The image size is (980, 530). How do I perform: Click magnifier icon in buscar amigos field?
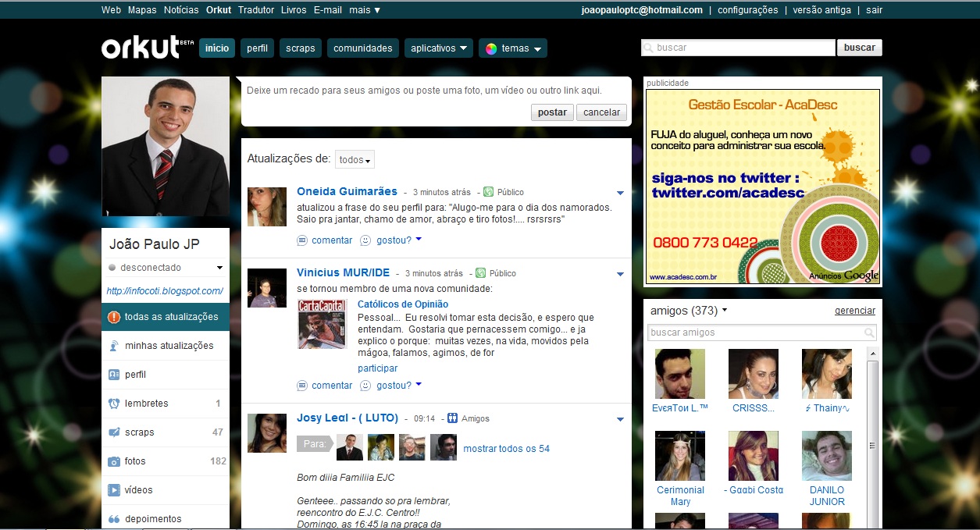pyautogui.click(x=869, y=333)
